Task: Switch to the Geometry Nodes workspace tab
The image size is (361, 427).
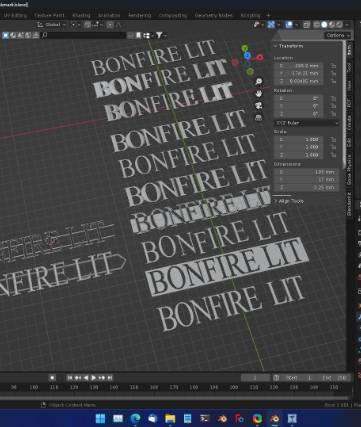Action: [213, 15]
